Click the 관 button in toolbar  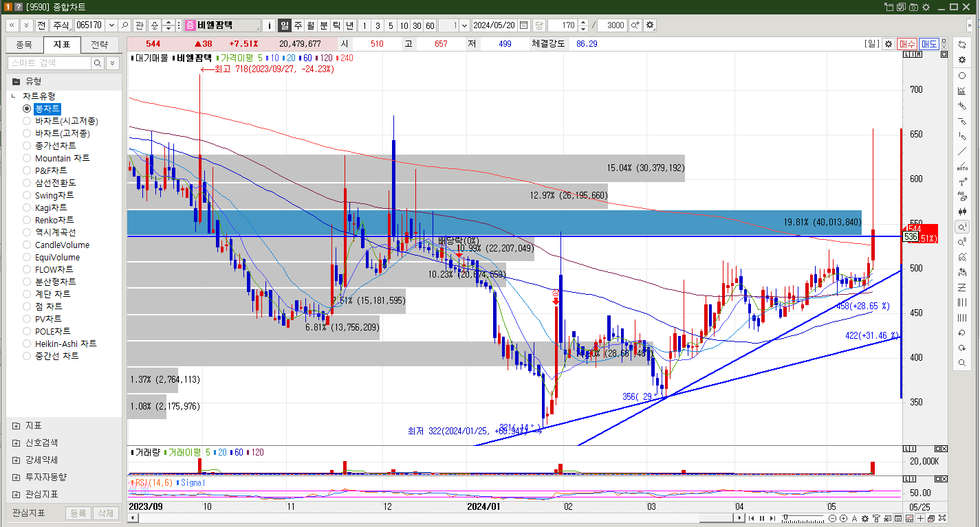pyautogui.click(x=140, y=25)
